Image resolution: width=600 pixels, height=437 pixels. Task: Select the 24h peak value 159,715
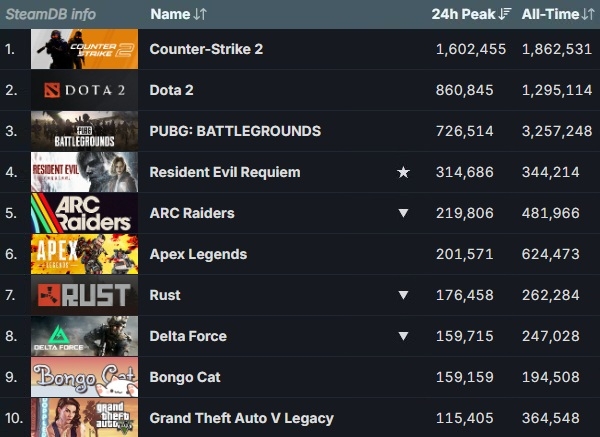coord(465,336)
